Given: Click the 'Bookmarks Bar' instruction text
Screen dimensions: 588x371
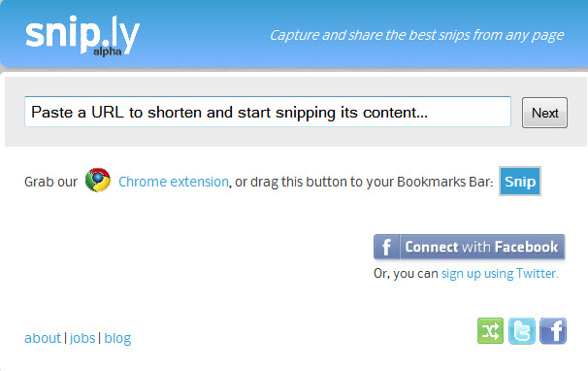Looking at the screenshot, I should coord(444,182).
